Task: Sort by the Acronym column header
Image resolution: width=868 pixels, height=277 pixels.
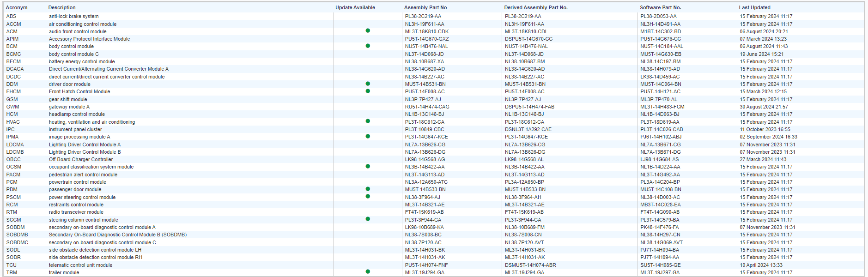Action: (17, 7)
